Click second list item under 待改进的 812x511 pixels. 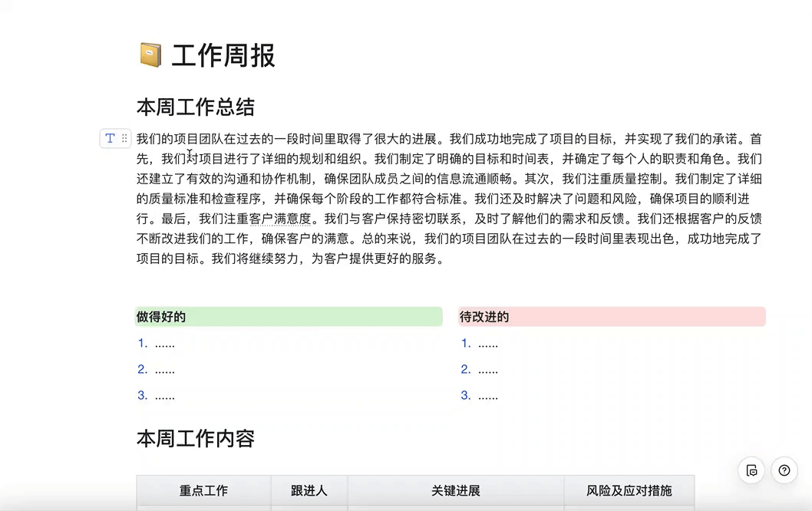pos(480,370)
